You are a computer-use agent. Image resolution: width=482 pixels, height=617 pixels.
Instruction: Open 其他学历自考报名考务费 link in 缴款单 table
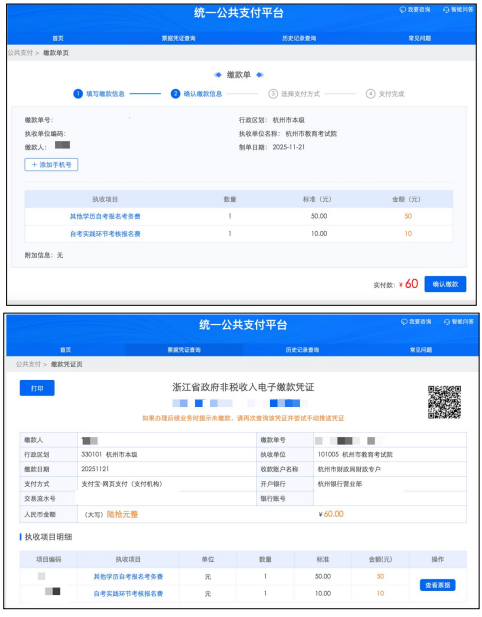[x=105, y=216]
